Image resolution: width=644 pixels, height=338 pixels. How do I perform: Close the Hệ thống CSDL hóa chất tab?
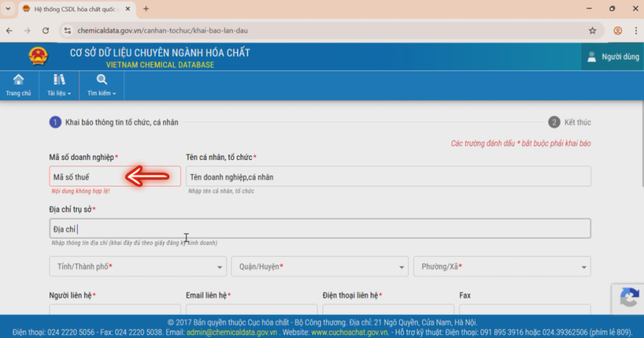click(128, 9)
